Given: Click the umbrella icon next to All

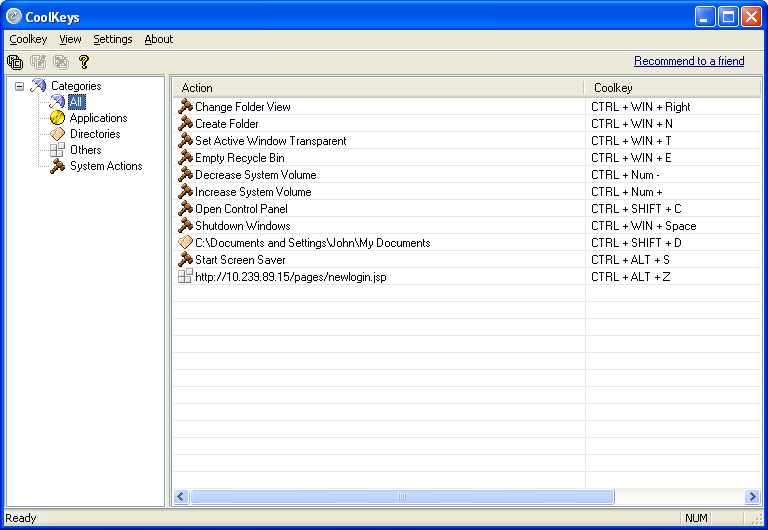Looking at the screenshot, I should (57, 102).
